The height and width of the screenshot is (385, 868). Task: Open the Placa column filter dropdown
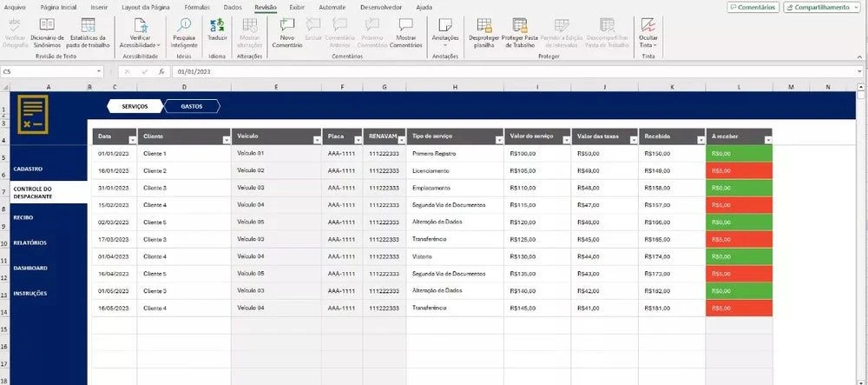[358, 140]
